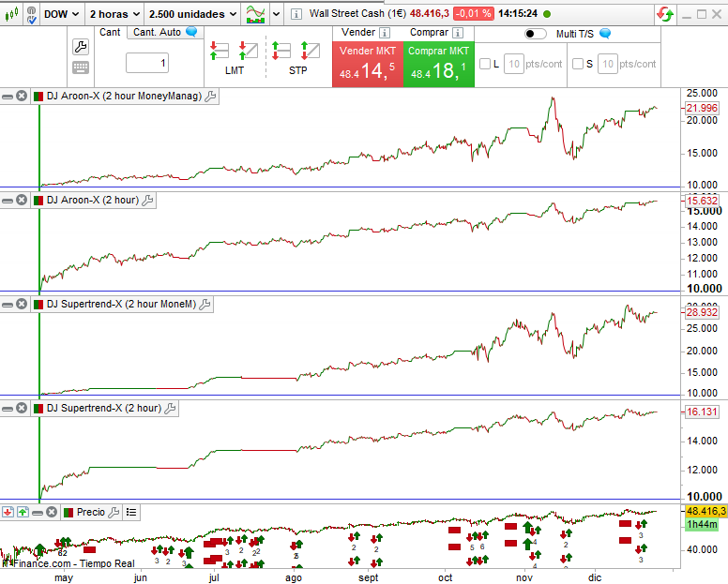
Task: Select the Cant tab
Action: pos(110,32)
